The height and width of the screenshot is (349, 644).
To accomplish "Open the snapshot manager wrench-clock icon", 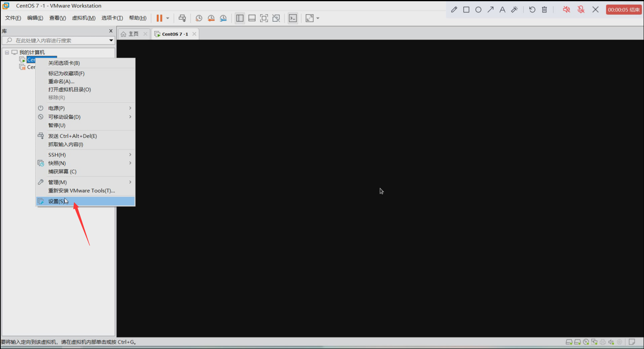I will click(x=223, y=18).
